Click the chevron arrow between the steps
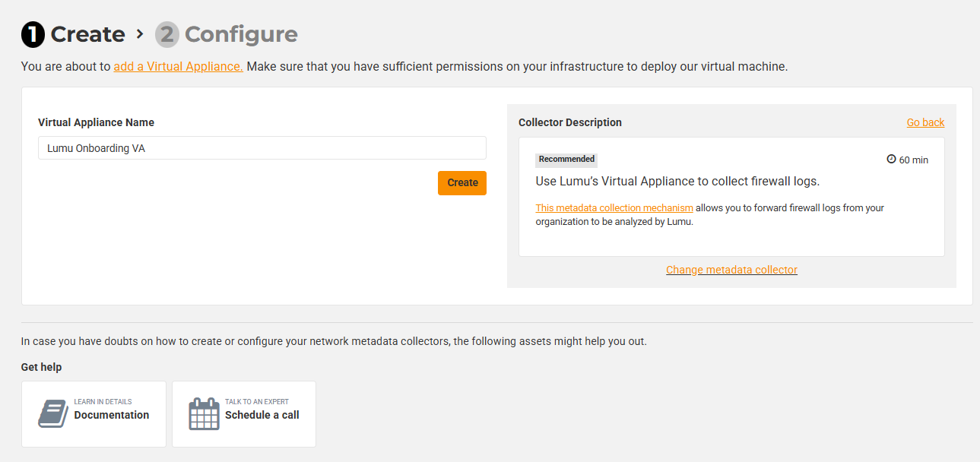980x462 pixels. 140,34
